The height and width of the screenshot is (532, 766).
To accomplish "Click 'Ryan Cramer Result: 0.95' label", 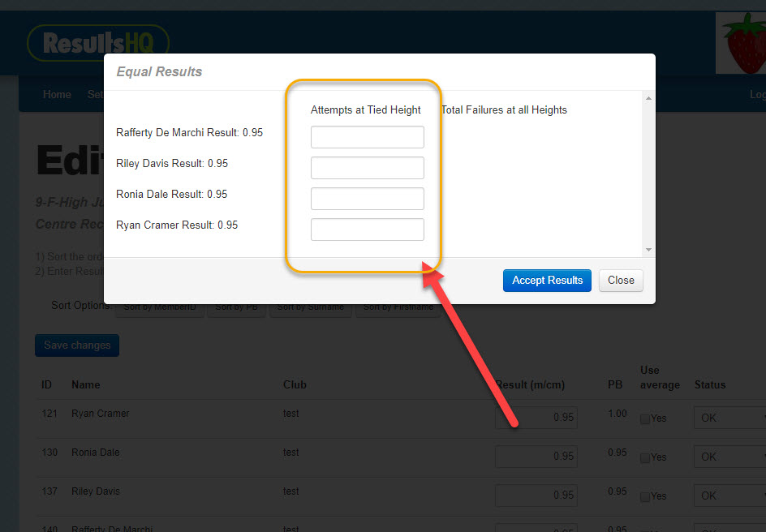I will tap(177, 225).
